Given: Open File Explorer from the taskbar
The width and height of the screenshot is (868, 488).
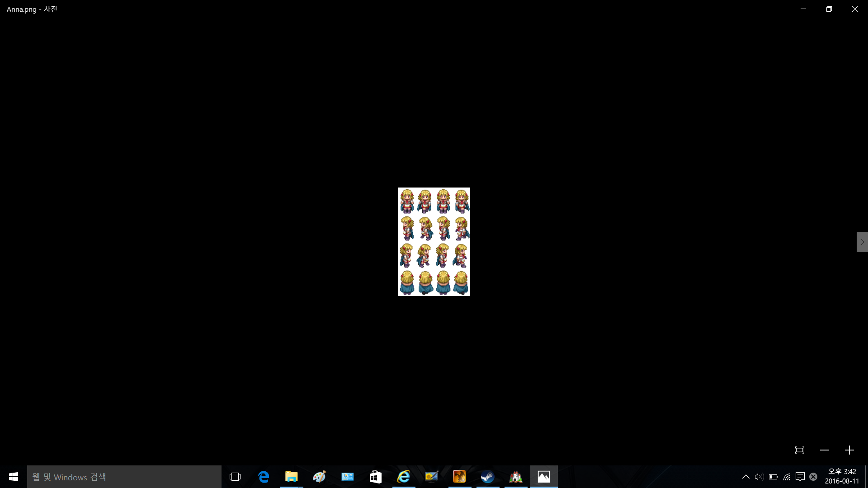Looking at the screenshot, I should (292, 477).
